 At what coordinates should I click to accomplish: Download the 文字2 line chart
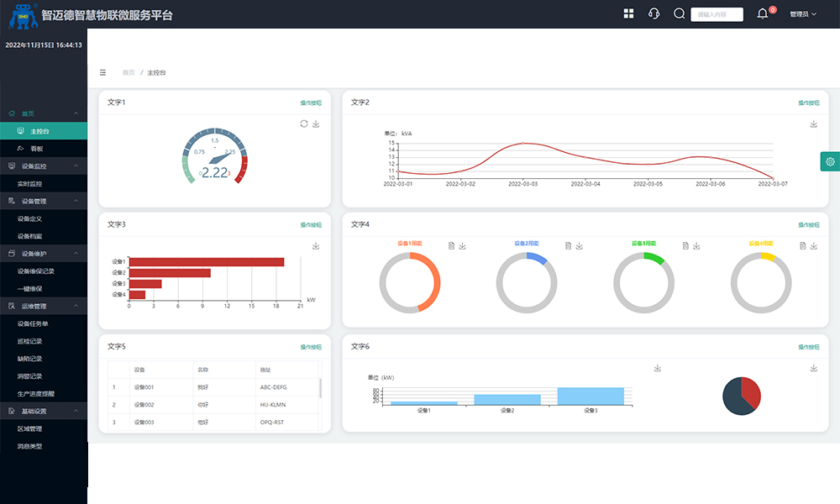pyautogui.click(x=813, y=123)
